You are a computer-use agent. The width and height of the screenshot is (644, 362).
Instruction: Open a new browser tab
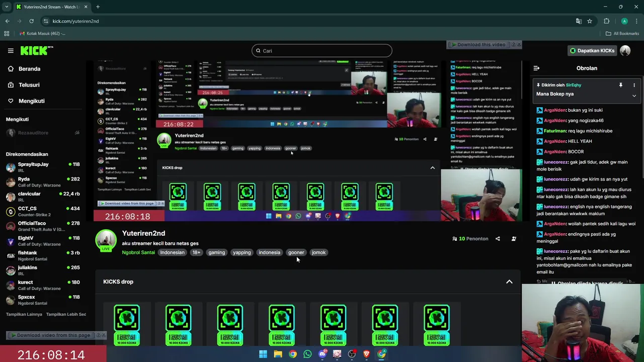coord(98,7)
